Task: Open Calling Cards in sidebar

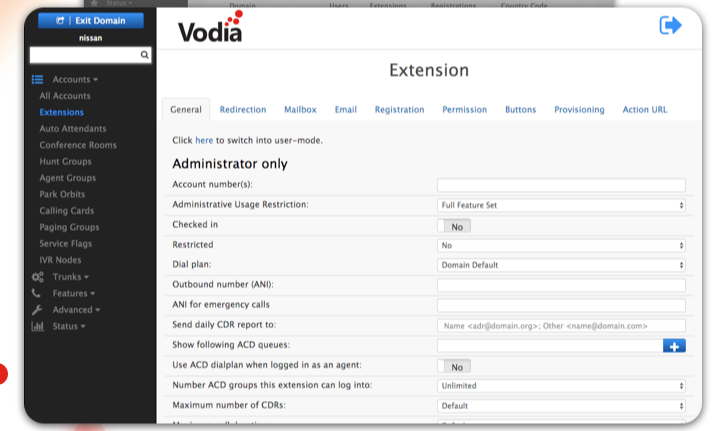Action: click(x=67, y=211)
